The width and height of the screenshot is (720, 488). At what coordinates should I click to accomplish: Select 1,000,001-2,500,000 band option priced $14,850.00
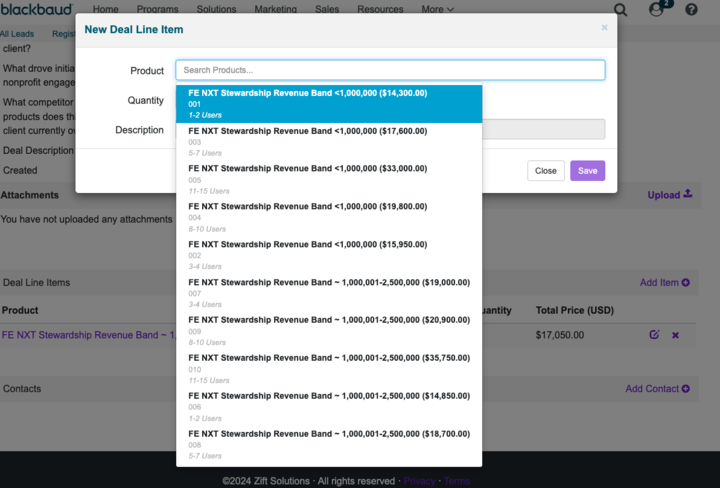[x=329, y=407]
